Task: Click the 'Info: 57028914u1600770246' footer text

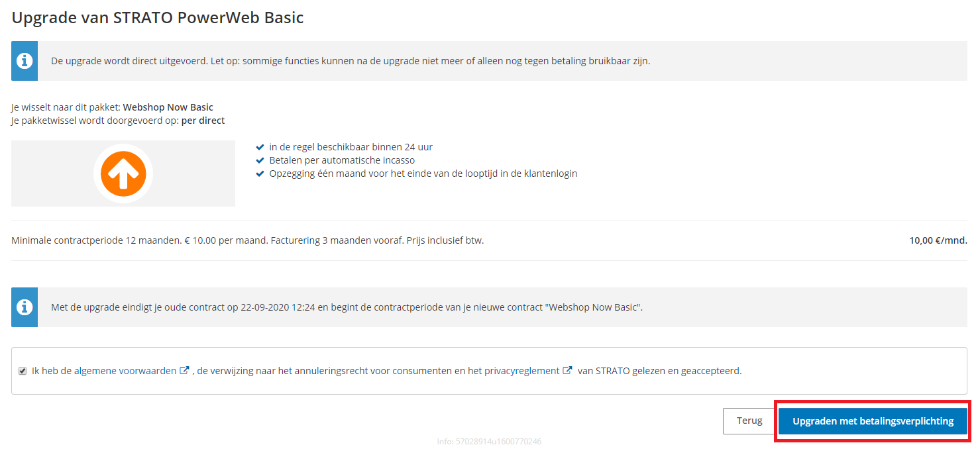Action: pyautogui.click(x=489, y=441)
